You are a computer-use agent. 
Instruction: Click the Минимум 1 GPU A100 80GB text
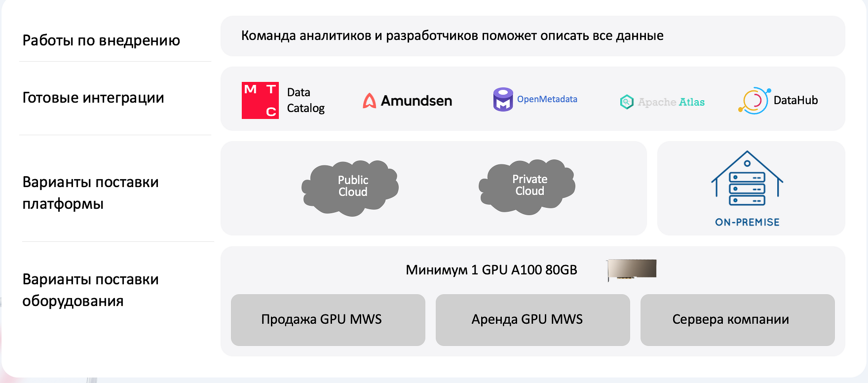point(491,270)
